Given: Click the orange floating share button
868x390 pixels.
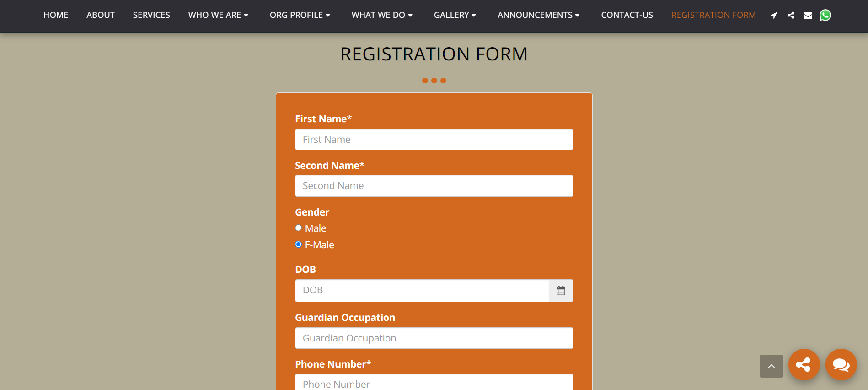Looking at the screenshot, I should 804,365.
